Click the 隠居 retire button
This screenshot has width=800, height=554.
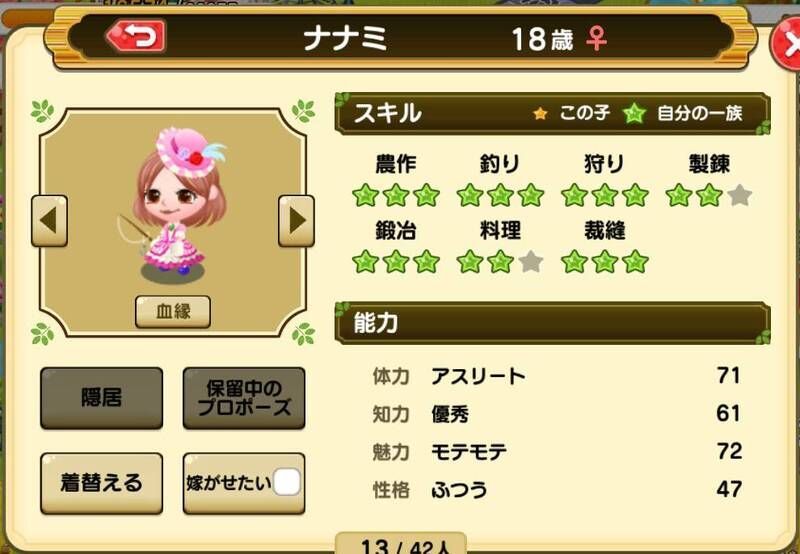click(102, 398)
